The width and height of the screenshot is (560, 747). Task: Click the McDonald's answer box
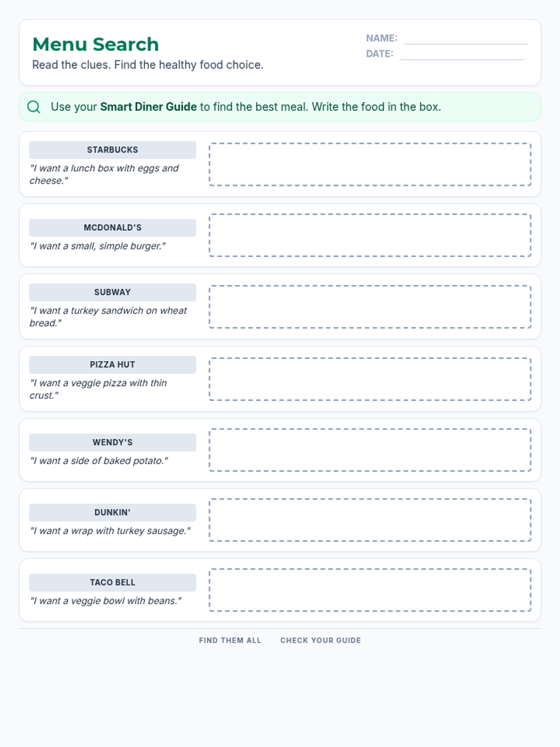[x=370, y=235]
